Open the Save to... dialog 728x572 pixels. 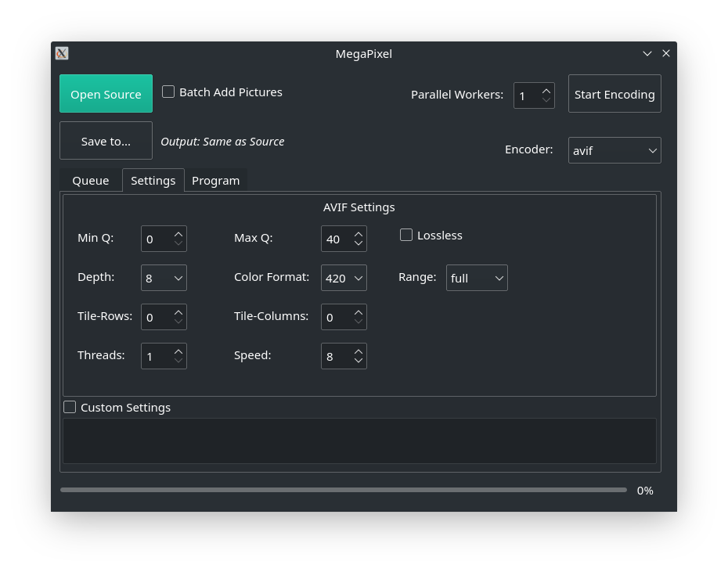pyautogui.click(x=106, y=141)
